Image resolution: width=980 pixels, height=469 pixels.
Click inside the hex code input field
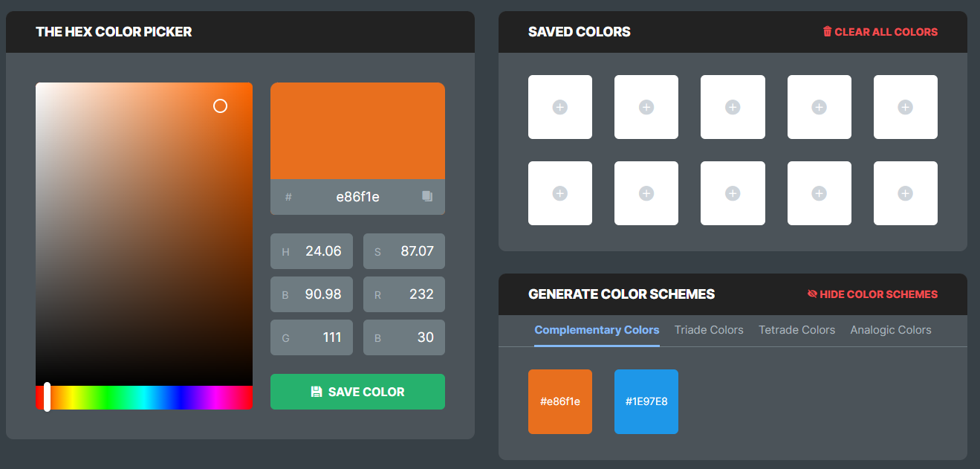[x=357, y=197]
